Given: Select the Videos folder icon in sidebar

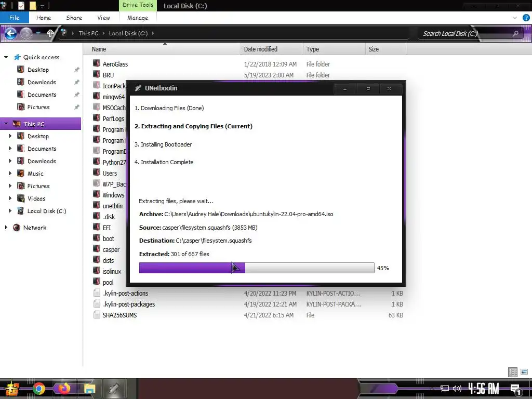Looking at the screenshot, I should pos(21,198).
